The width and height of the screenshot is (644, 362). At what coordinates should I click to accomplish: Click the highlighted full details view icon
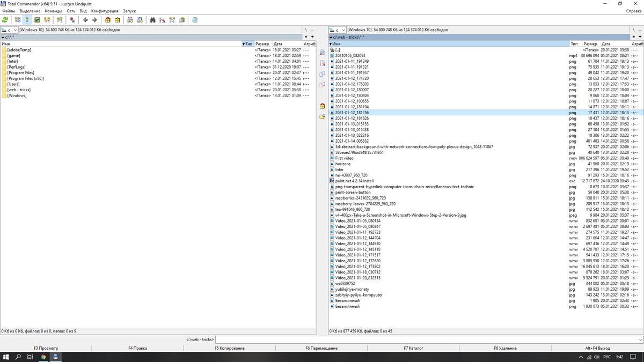(27, 20)
